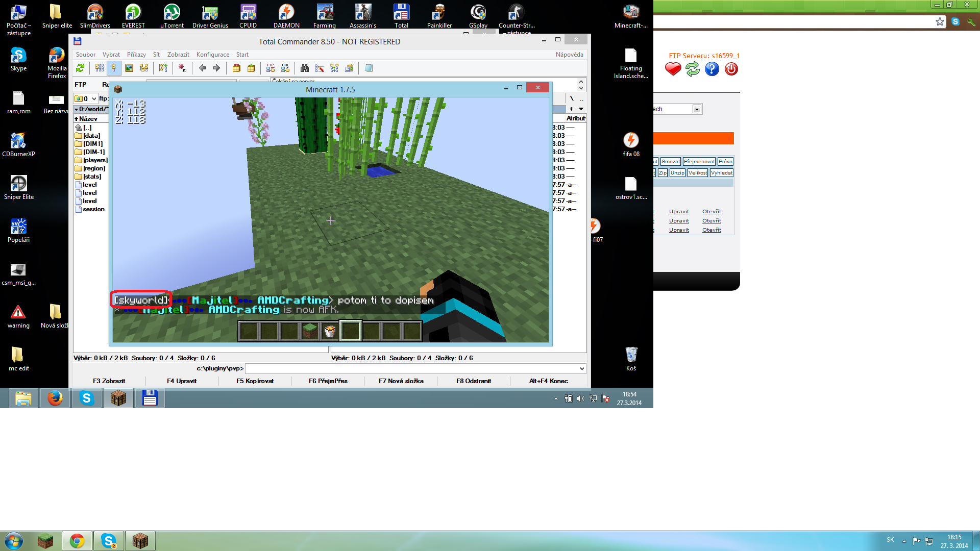Image resolution: width=980 pixels, height=551 pixels.
Task: Open the µTorrent desktop shortcut
Action: [172, 15]
